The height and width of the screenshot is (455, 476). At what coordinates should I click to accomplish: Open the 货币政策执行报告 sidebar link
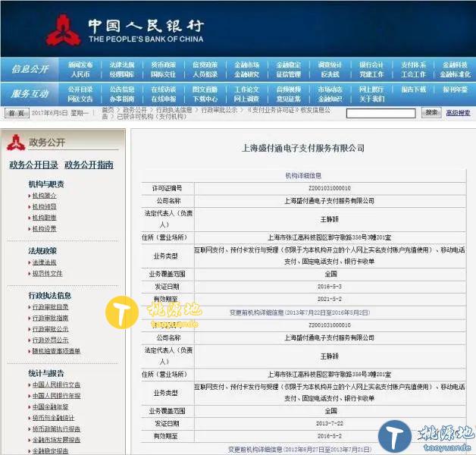(x=56, y=429)
